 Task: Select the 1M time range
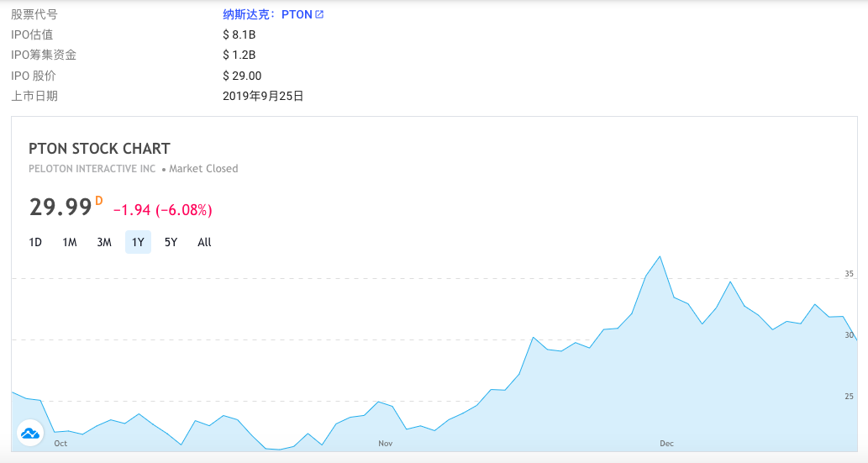(x=70, y=242)
